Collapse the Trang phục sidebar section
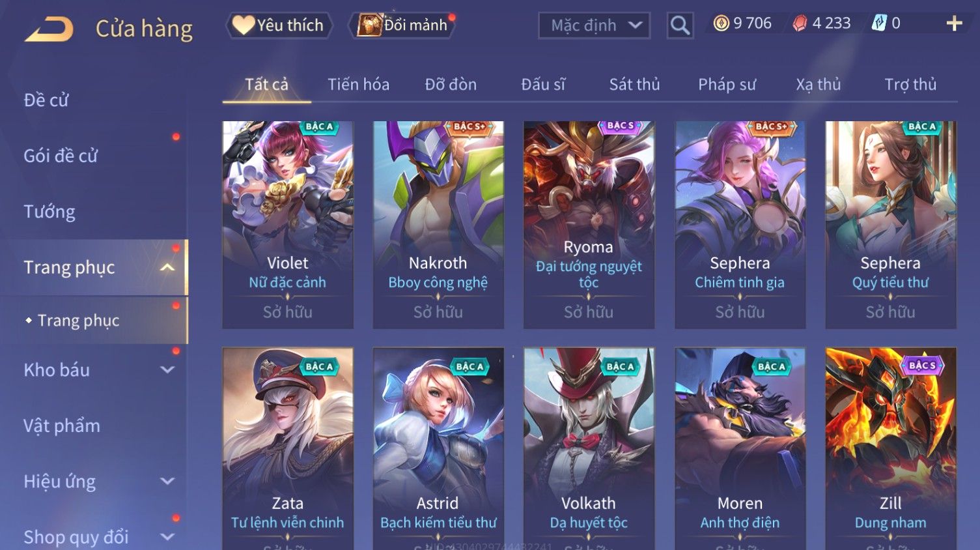The height and width of the screenshot is (550, 980). click(167, 267)
